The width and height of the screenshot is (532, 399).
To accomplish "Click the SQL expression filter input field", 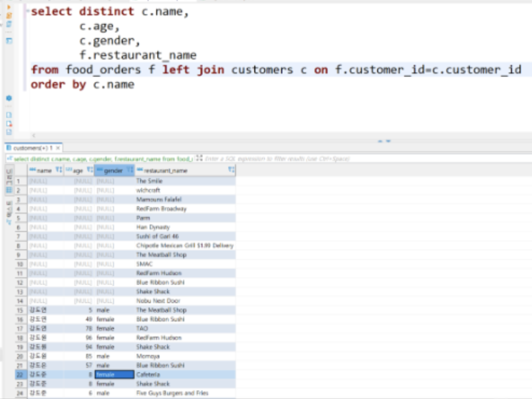I will pos(366,158).
